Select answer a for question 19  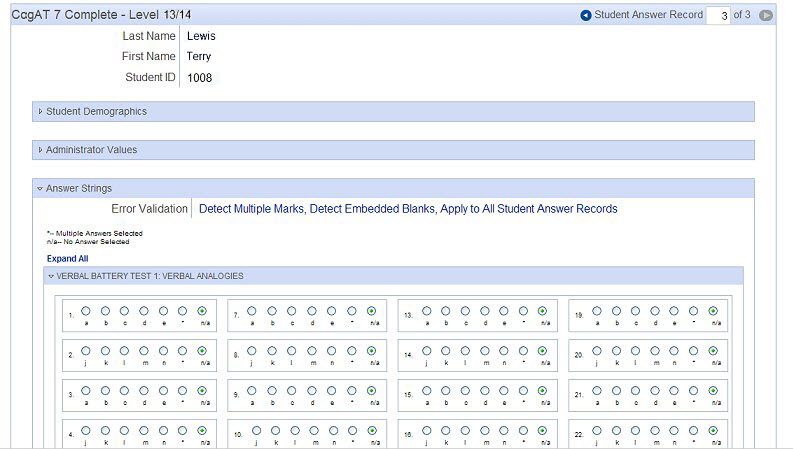pyautogui.click(x=597, y=311)
